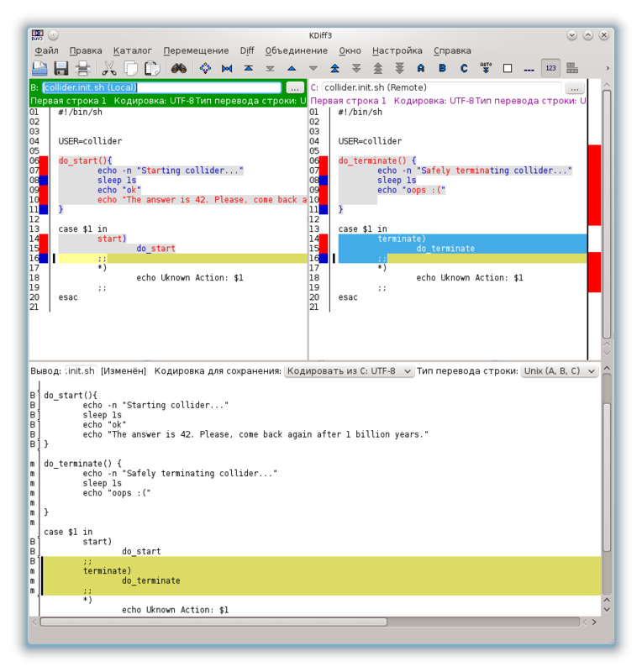Go to previous unsolved conflict triple arrow
The width and height of the screenshot is (642, 672).
(x=378, y=68)
